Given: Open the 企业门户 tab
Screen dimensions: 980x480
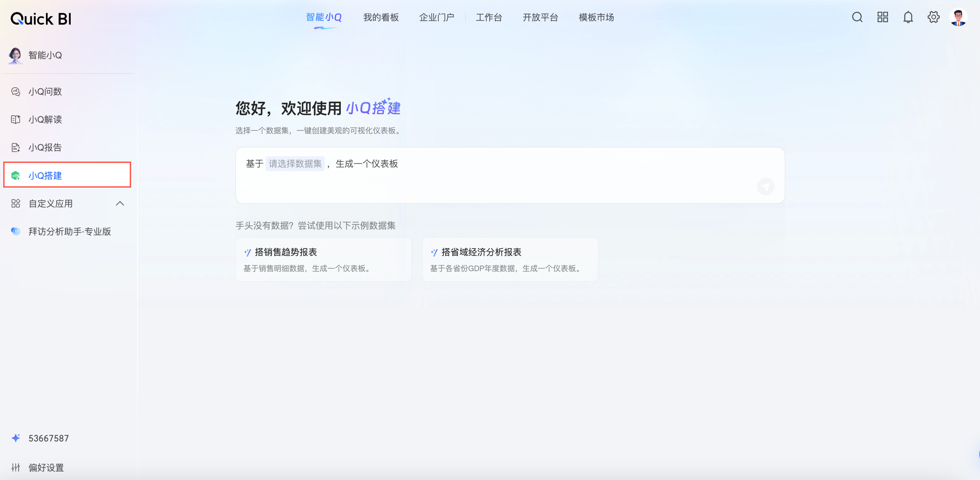Looking at the screenshot, I should 437,17.
